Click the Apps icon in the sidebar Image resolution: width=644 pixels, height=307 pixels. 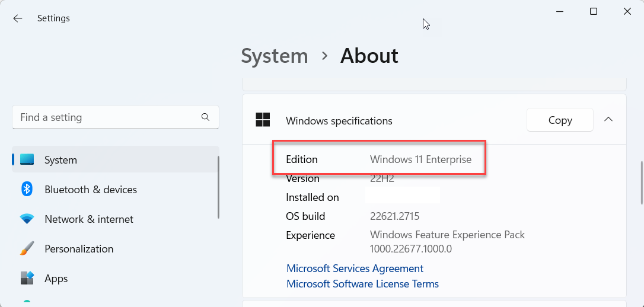[x=27, y=279]
